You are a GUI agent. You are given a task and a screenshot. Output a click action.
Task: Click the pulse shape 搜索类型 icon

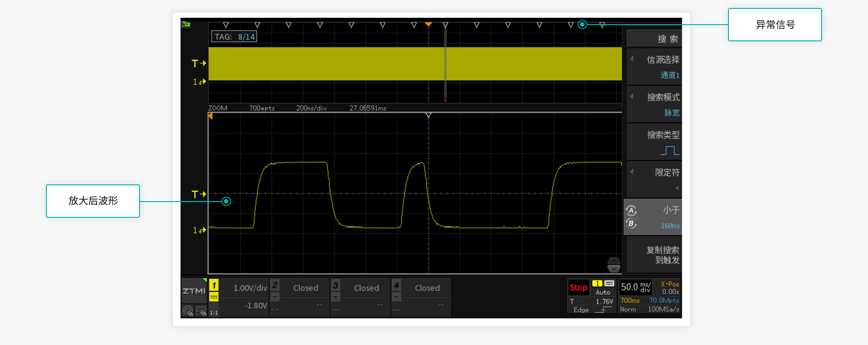[670, 150]
